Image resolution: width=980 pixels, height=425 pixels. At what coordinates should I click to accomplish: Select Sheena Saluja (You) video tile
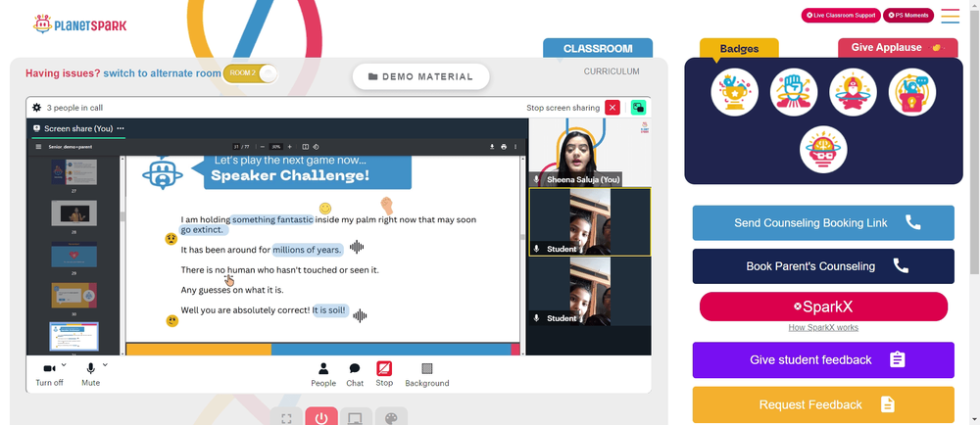[x=589, y=153]
